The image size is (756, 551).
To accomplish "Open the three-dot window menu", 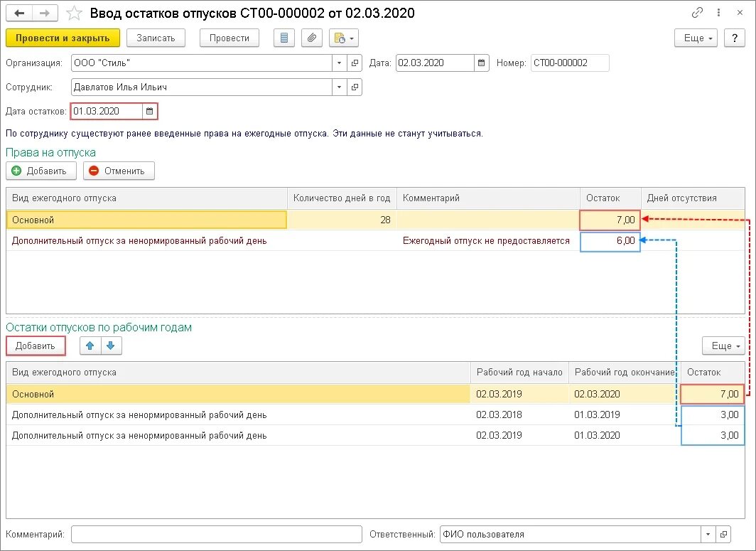I will pyautogui.click(x=718, y=13).
